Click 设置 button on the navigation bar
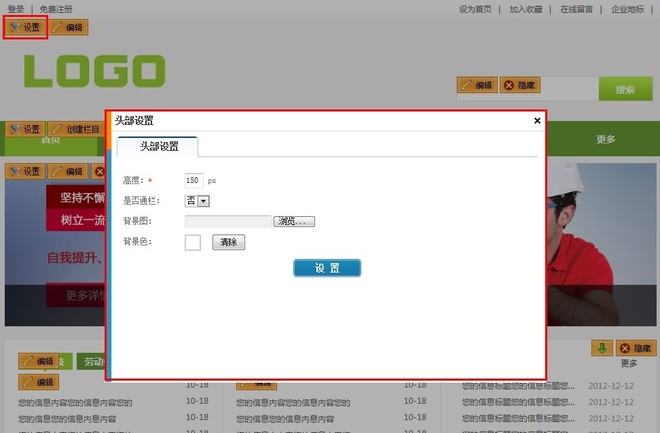This screenshot has width=660, height=433. [x=26, y=129]
